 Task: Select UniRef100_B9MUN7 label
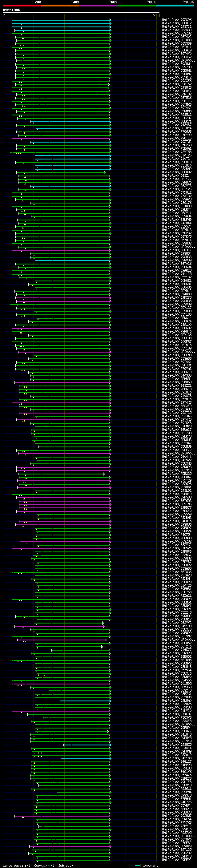click(177, 74)
